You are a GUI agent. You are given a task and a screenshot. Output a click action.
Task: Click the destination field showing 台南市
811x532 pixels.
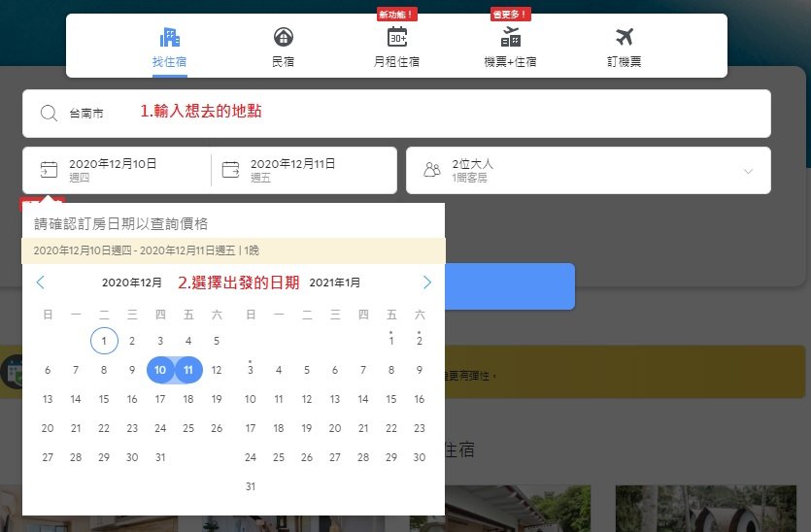pos(396,114)
